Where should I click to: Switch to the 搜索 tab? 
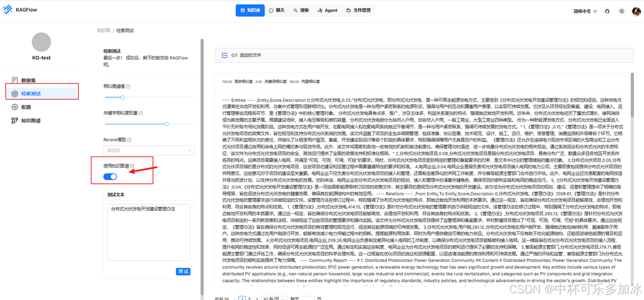coord(301,11)
